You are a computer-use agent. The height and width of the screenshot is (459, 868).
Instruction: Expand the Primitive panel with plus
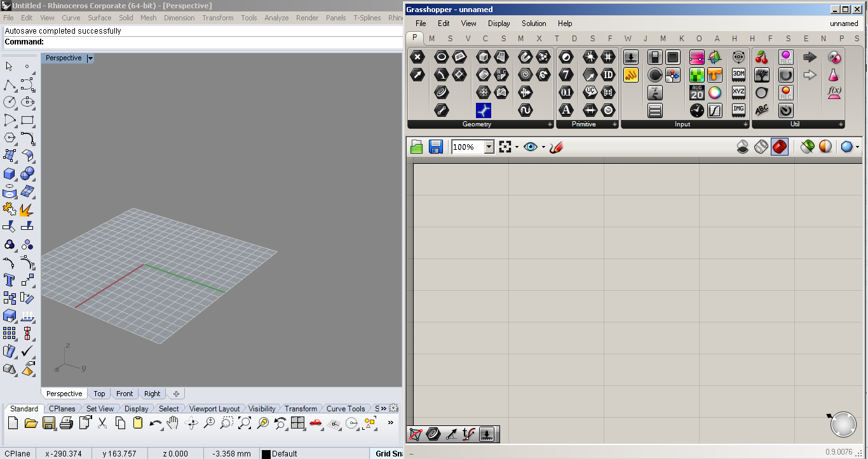(x=614, y=124)
